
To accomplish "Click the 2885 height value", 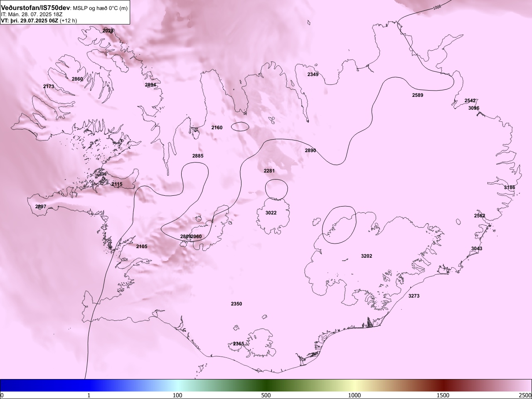I will 198,156.
